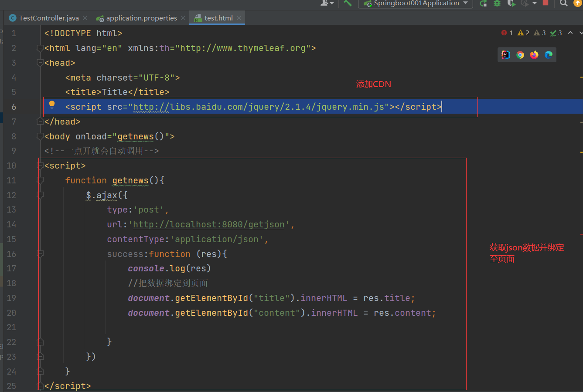Viewport: 583px width, 392px height.
Task: Click the green Debug bug icon
Action: point(497,3)
